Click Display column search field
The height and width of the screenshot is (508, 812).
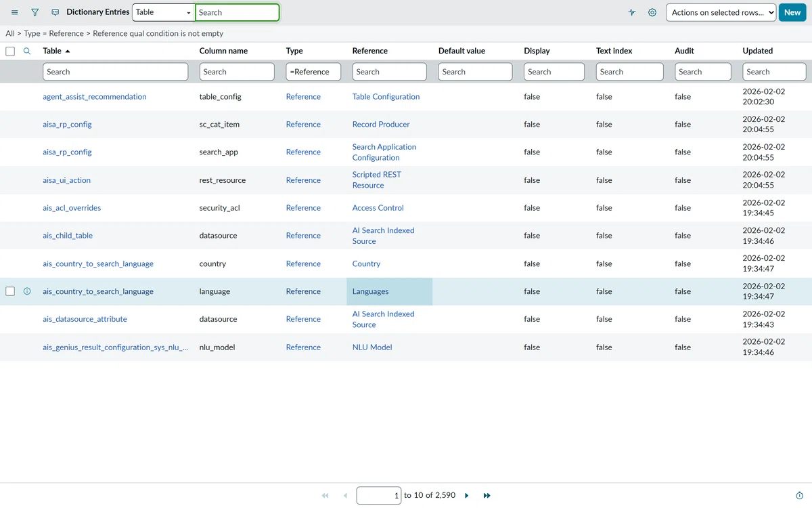(x=554, y=72)
